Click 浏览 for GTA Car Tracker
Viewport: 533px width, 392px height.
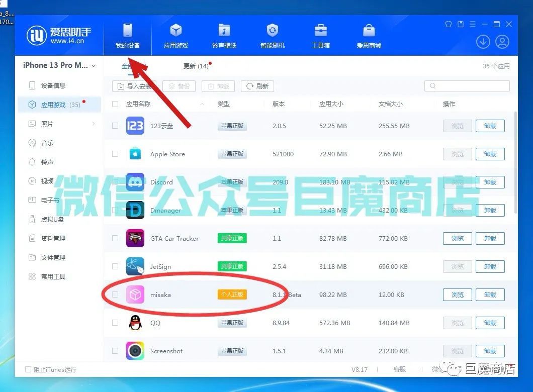pyautogui.click(x=457, y=238)
